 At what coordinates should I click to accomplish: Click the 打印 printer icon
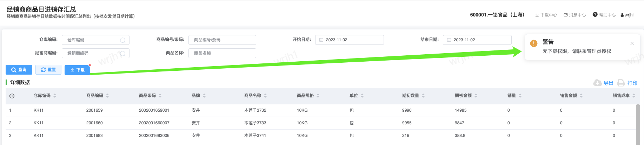[x=621, y=83]
